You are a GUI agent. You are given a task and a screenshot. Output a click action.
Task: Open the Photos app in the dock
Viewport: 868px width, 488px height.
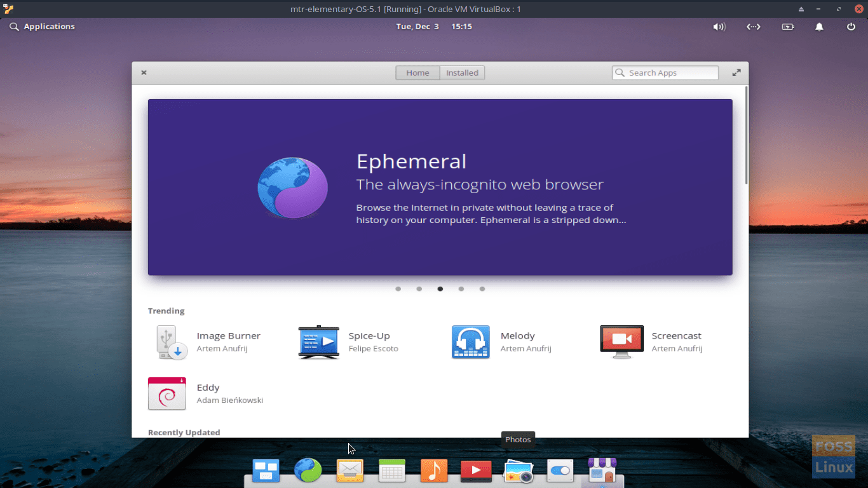point(518,471)
